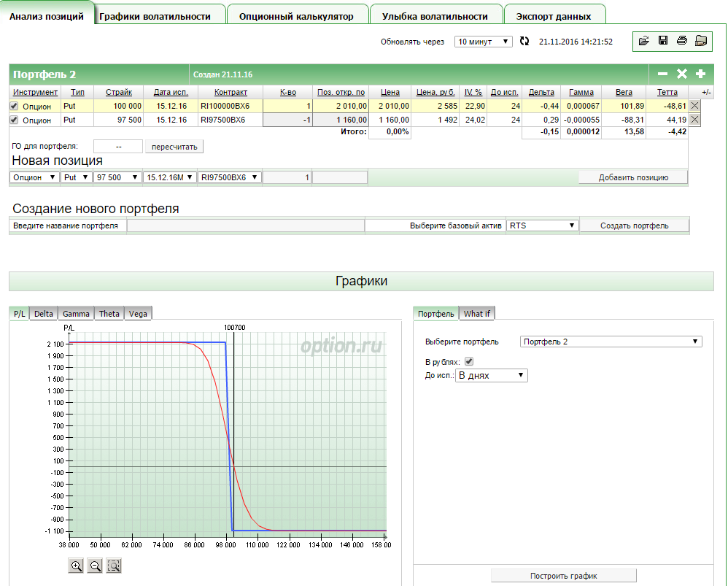This screenshot has height=586, width=728.
Task: Uncheck the 97 500 strike option checkbox
Action: pos(14,120)
